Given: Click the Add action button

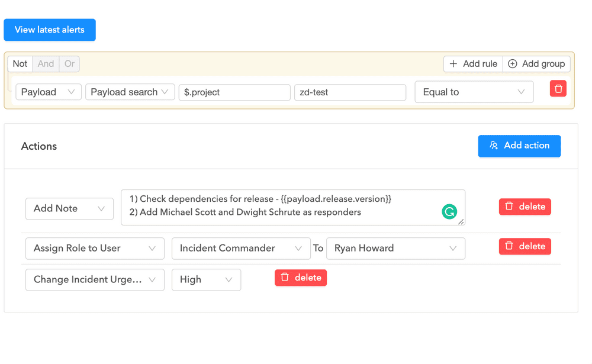Looking at the screenshot, I should tap(519, 146).
